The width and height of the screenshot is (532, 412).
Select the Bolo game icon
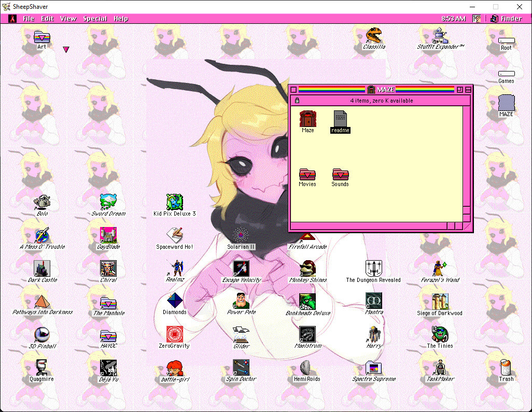[x=41, y=202]
